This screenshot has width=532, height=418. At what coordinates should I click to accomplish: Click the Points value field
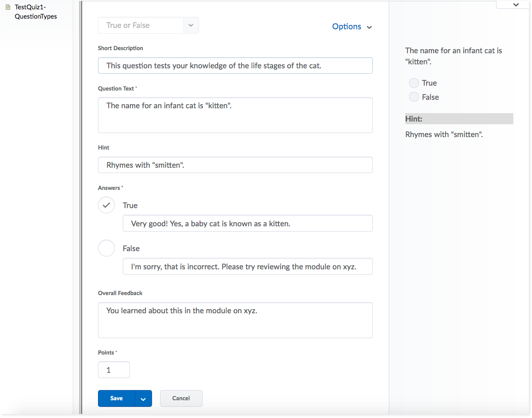[114, 370]
